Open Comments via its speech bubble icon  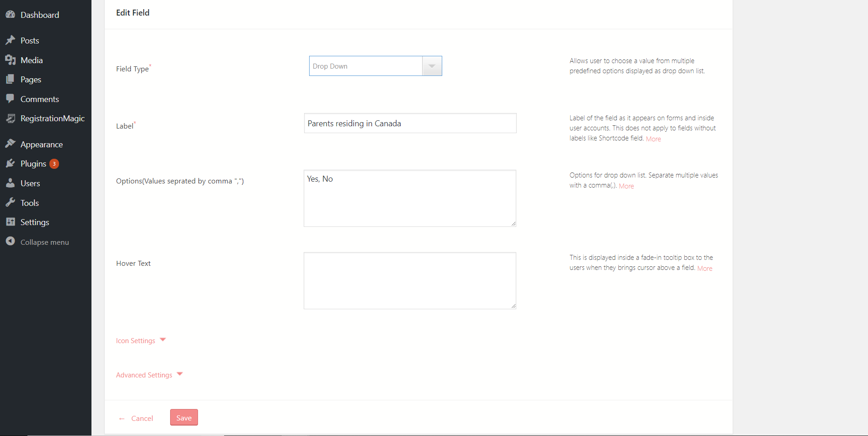click(11, 99)
